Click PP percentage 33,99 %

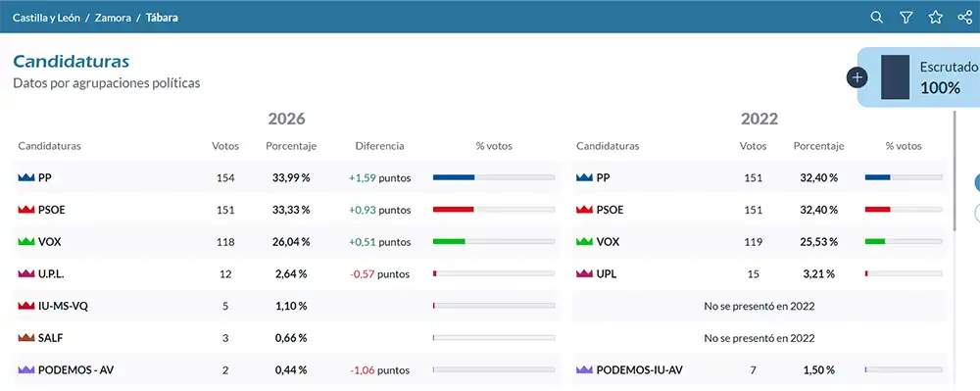pyautogui.click(x=291, y=178)
